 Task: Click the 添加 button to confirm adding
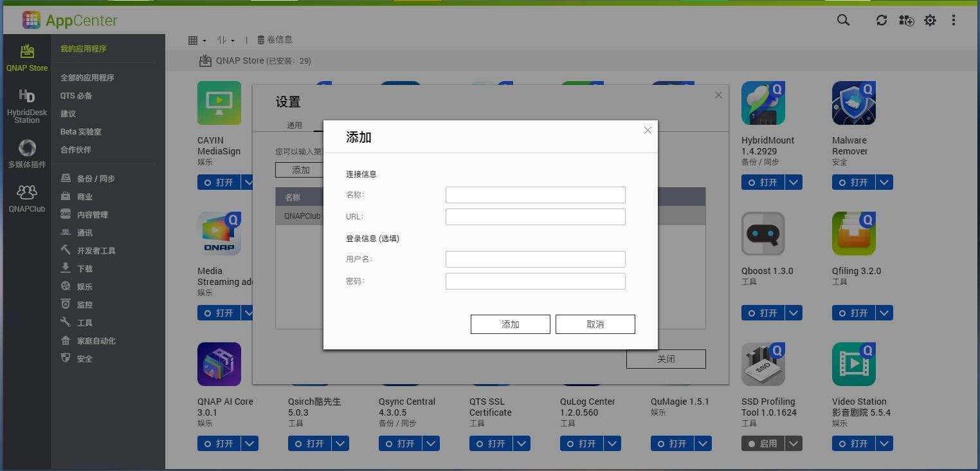coord(510,324)
